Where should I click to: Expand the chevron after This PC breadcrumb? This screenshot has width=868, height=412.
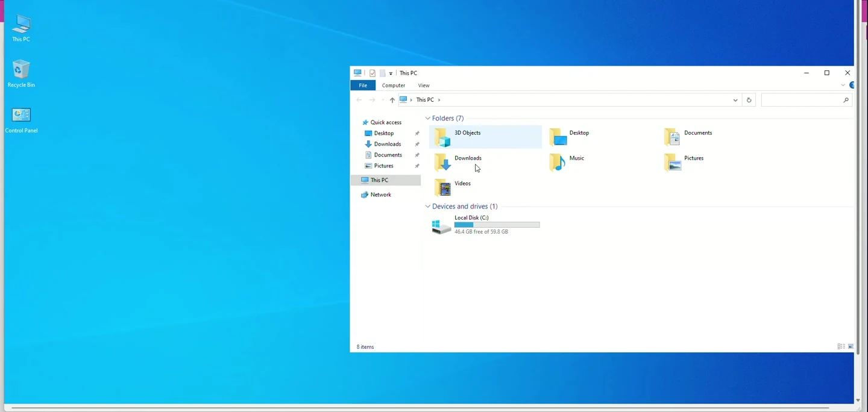[439, 100]
